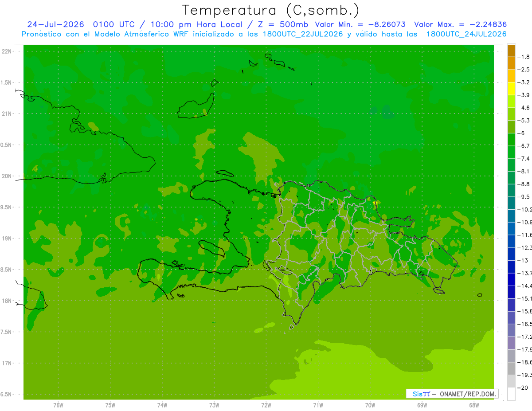
Task: Click the '-3.9' colorbar label
Action: click(524, 95)
